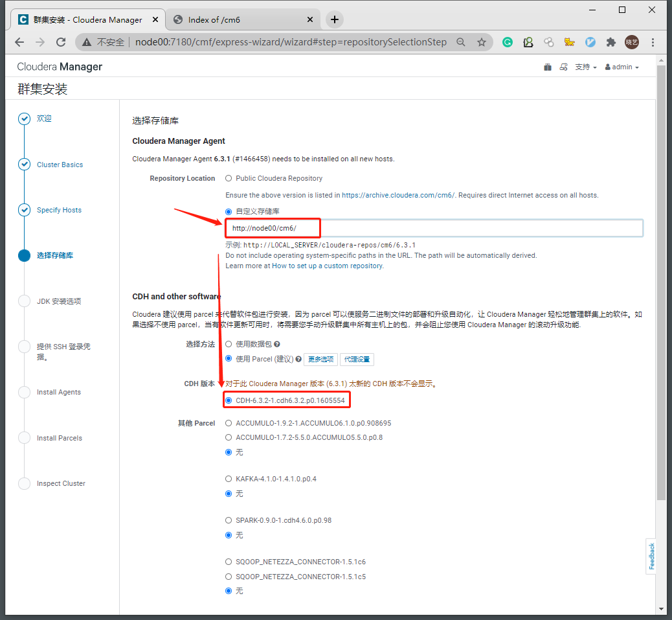Close the Cloudera Manager tab
This screenshot has height=620, width=672.
(x=155, y=19)
